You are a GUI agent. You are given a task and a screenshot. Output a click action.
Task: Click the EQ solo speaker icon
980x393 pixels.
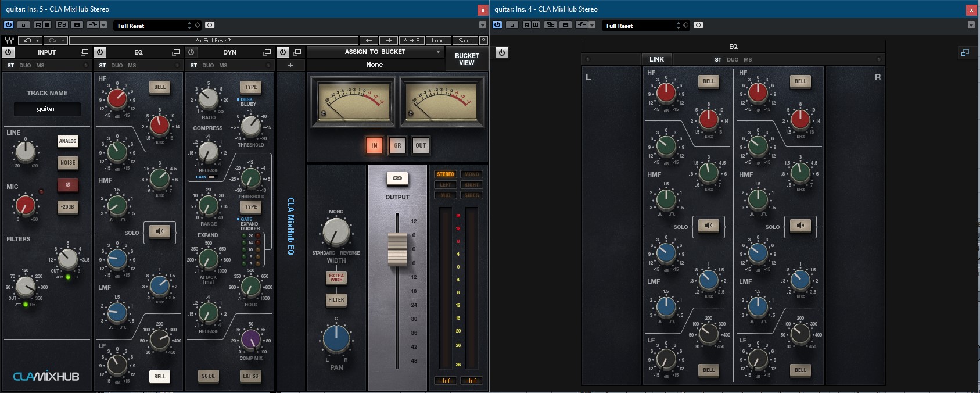(159, 231)
